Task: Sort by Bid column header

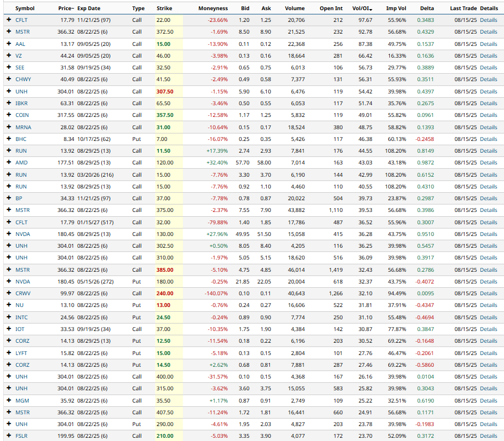Action: [x=245, y=9]
